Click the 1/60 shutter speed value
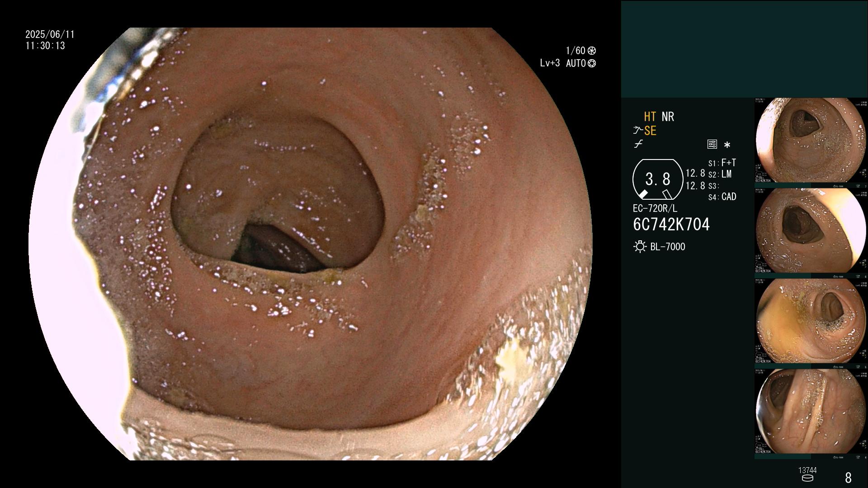The width and height of the screenshot is (868, 488). [x=576, y=51]
